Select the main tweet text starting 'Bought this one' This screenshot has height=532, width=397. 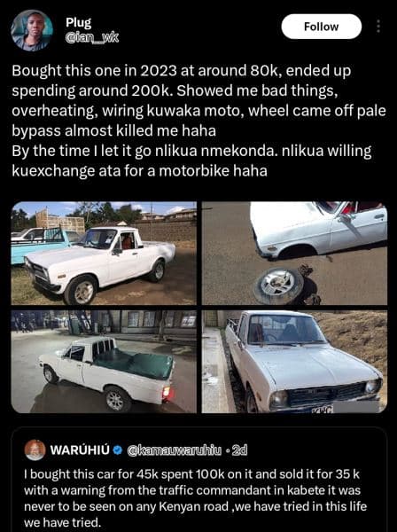tap(199, 121)
